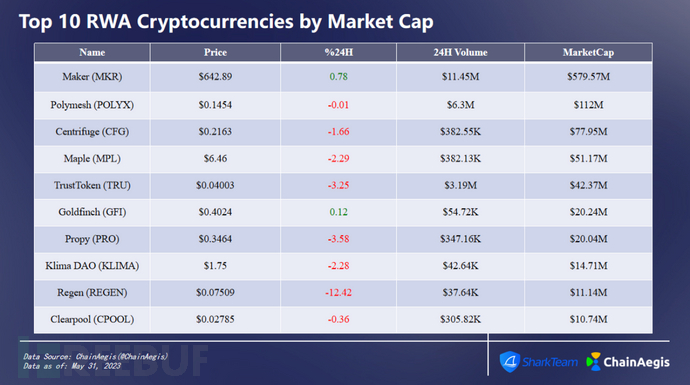Select the Price column header

(x=215, y=52)
